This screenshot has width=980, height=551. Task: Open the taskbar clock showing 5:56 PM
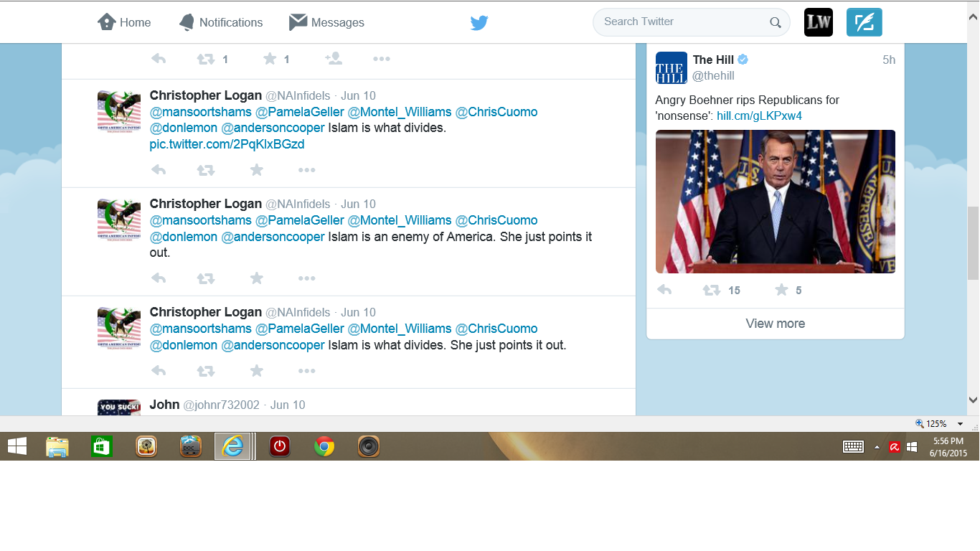point(948,447)
